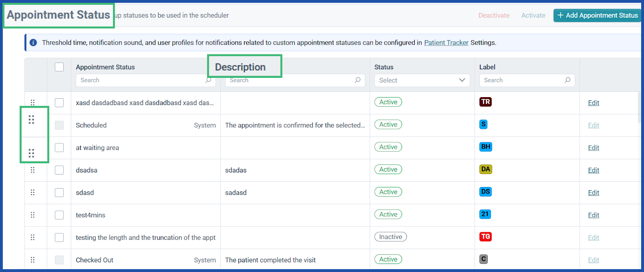
Task: Edit the 'dsadsa' appointment status
Action: point(593,170)
